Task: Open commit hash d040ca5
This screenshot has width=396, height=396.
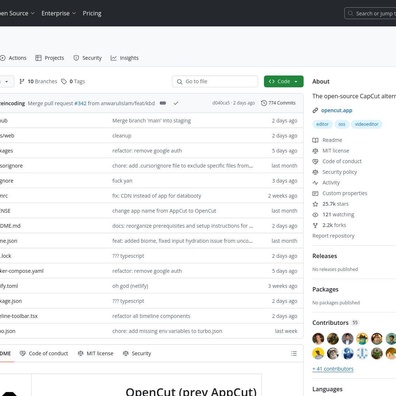Action: 221,103
